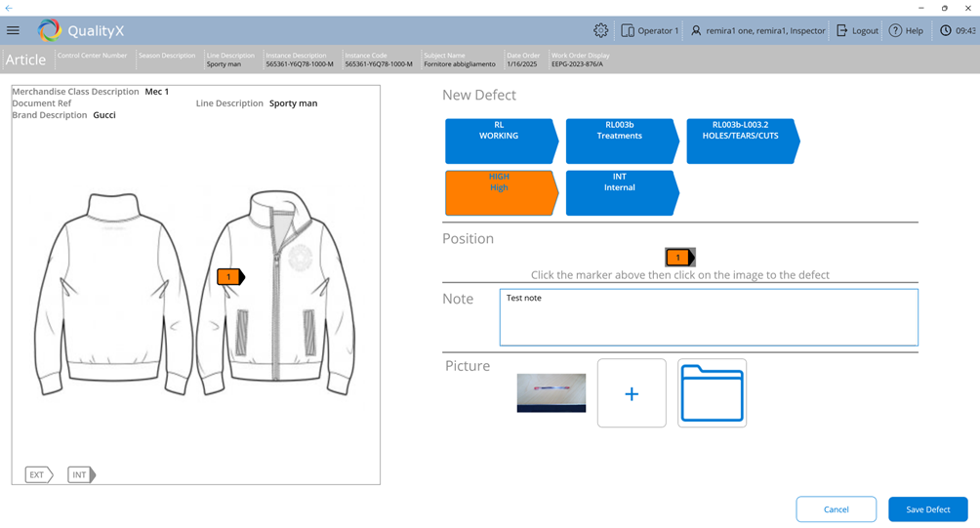The image size is (980, 528).
Task: Select the RL003b Treatments step
Action: (622, 142)
